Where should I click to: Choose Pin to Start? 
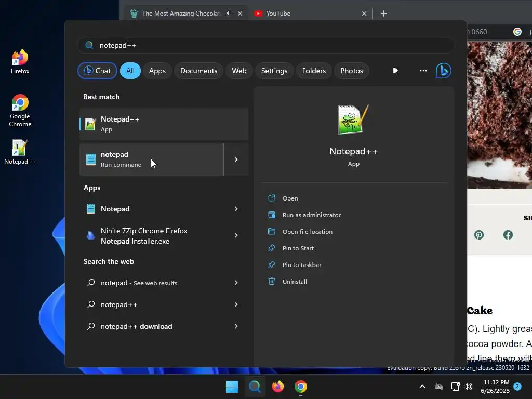298,248
